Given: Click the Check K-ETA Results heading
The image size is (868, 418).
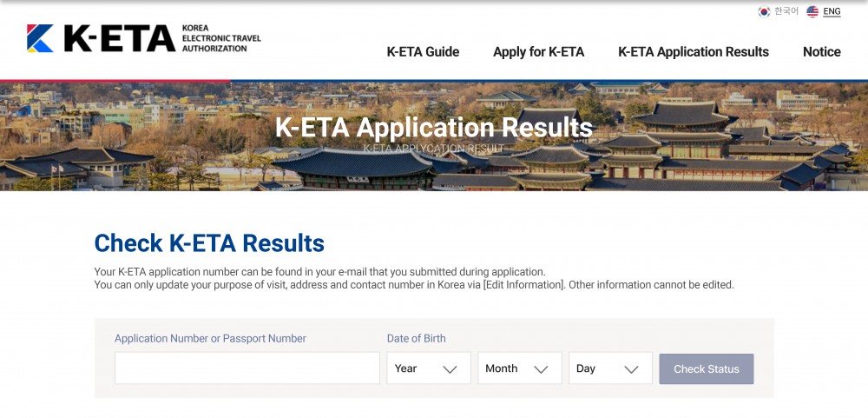Looking at the screenshot, I should pyautogui.click(x=209, y=243).
